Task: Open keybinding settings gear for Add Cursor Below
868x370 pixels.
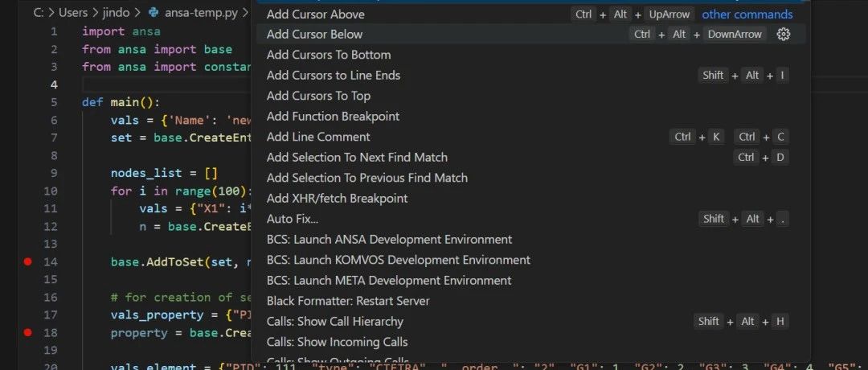Action: point(783,35)
